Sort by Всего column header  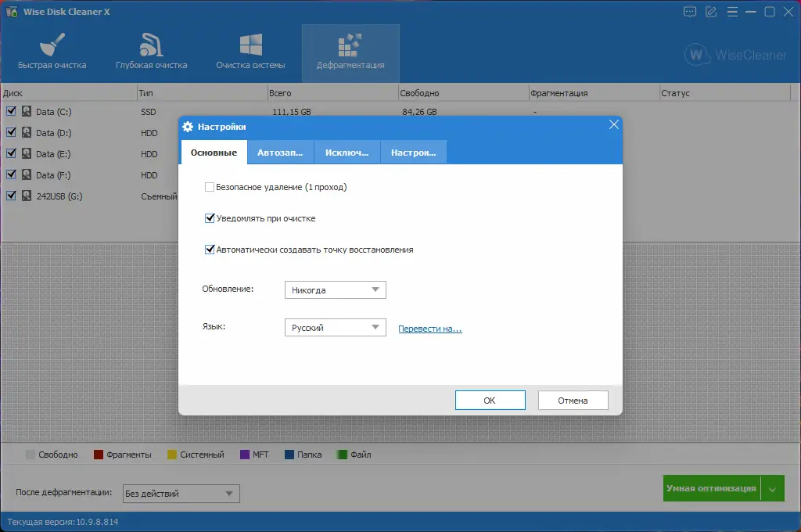click(332, 93)
